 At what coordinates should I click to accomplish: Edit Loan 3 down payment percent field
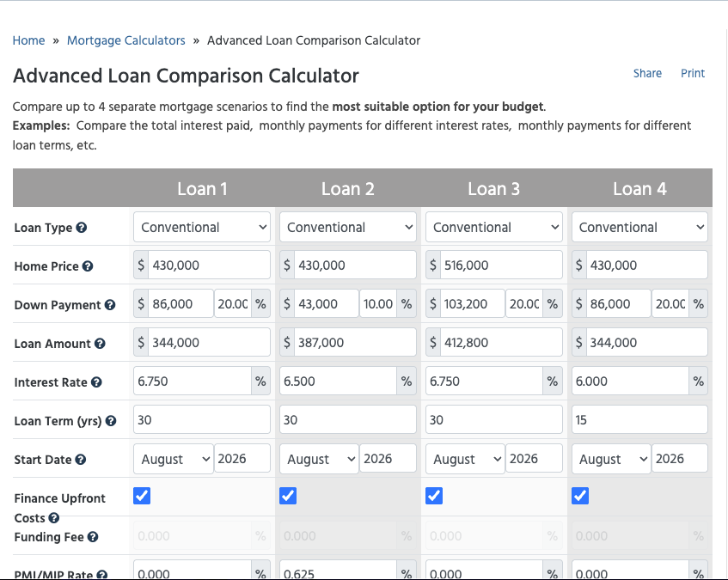coord(524,304)
